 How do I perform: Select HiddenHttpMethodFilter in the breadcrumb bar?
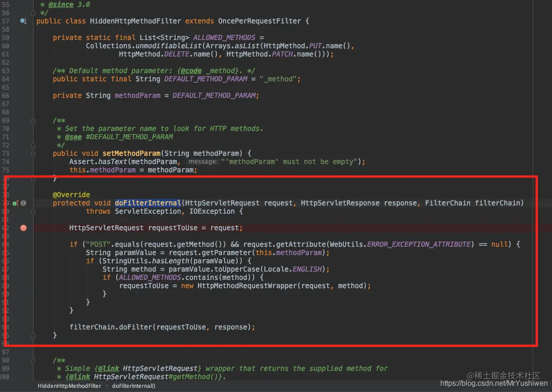click(69, 386)
